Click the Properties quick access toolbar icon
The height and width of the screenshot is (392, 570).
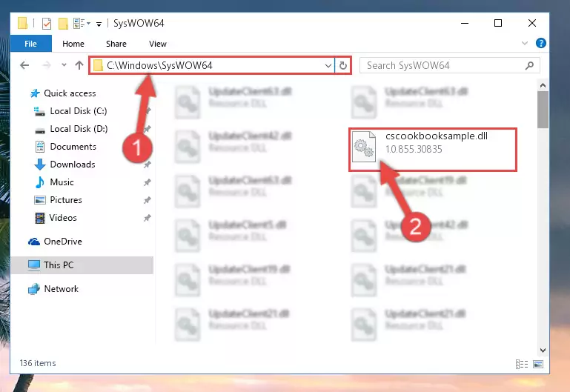pyautogui.click(x=47, y=24)
